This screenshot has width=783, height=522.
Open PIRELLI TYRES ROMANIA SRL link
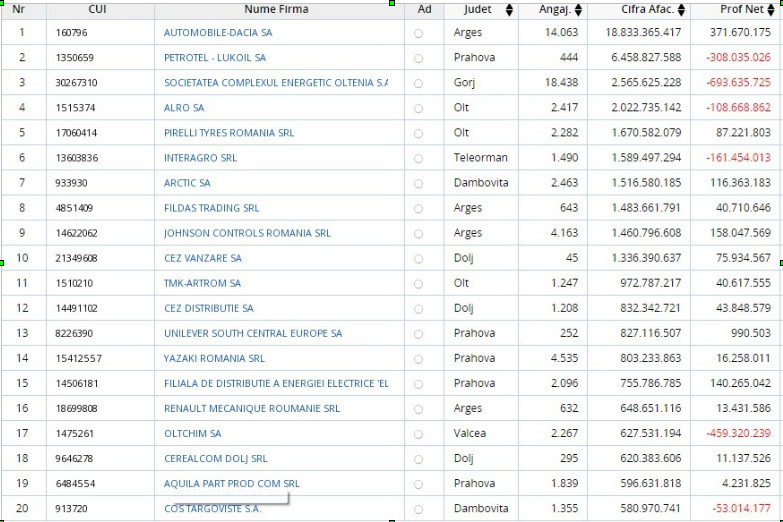pos(229,133)
